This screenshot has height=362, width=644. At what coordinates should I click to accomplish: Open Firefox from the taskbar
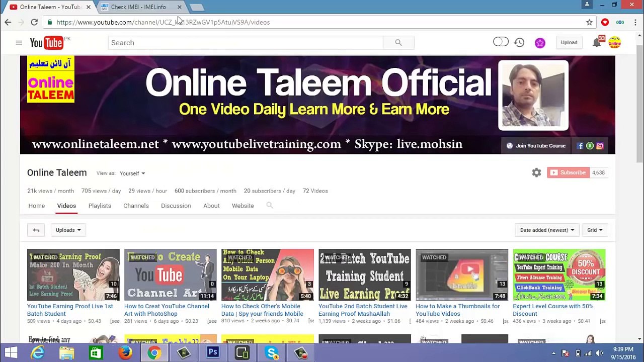tap(125, 352)
